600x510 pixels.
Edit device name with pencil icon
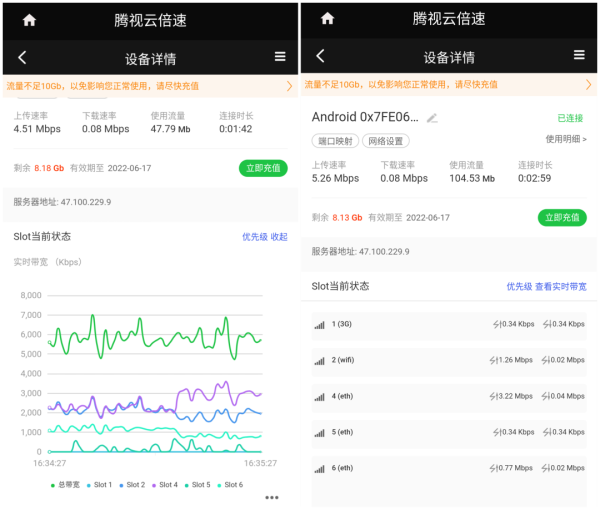click(432, 118)
